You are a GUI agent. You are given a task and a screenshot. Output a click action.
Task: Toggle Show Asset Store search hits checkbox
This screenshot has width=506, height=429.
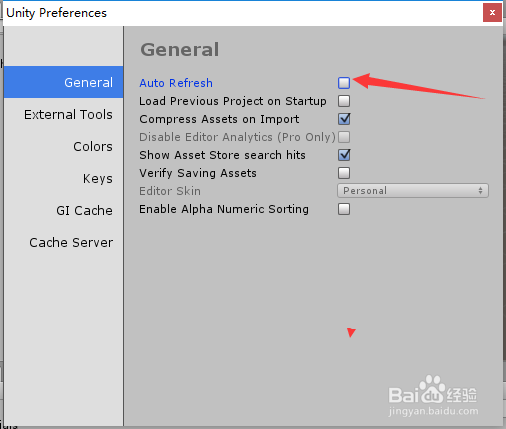pyautogui.click(x=344, y=155)
